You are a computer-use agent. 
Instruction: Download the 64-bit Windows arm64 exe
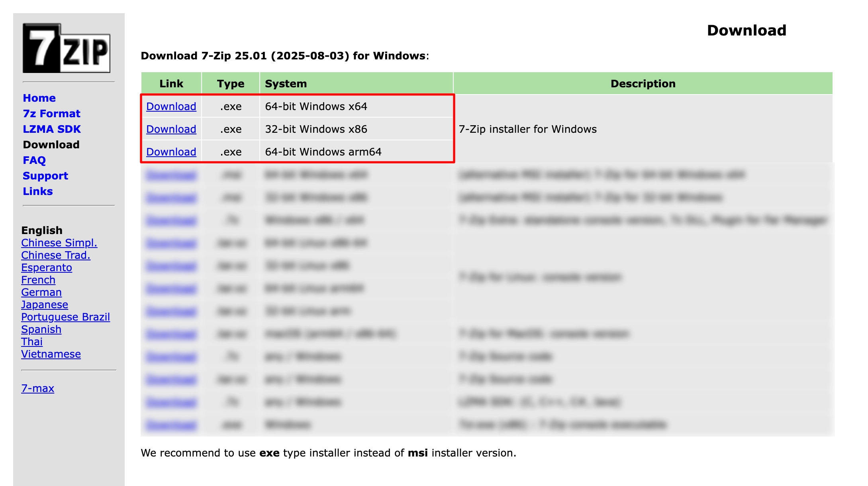171,152
